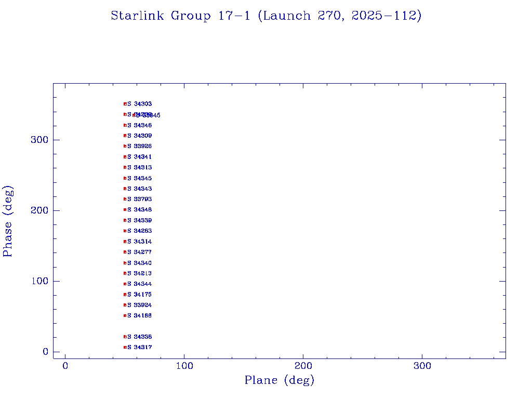Select the S 34345 satellite label

pyautogui.click(x=140, y=178)
